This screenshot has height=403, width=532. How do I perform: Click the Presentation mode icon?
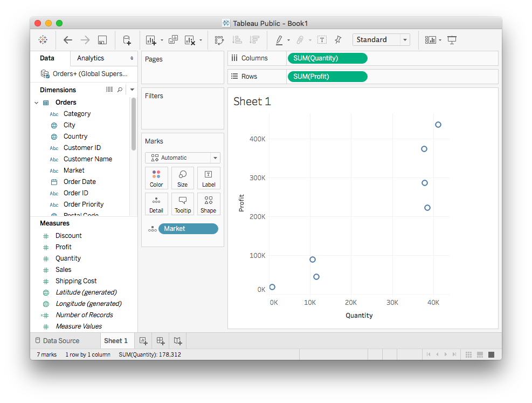coord(452,40)
